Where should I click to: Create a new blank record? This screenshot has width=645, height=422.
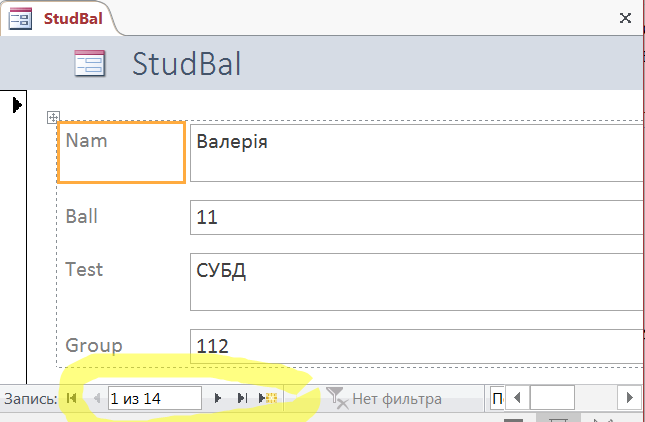(x=268, y=398)
